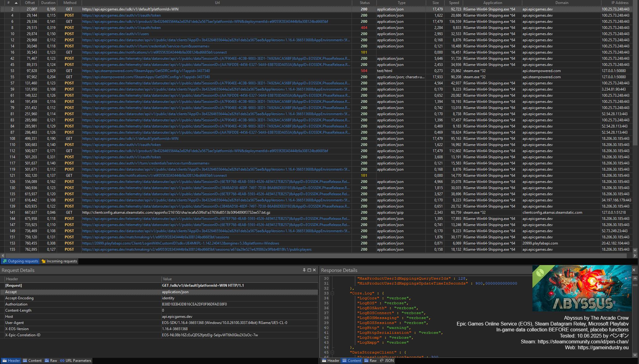The width and height of the screenshot is (639, 364).
Task: Click the 101 status of request 121
Action: coord(364,176)
